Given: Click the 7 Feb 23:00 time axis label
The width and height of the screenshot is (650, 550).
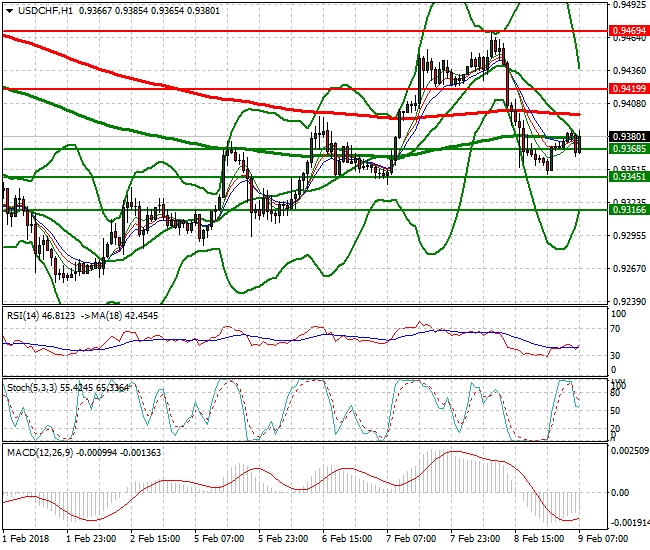Looking at the screenshot, I should point(475,539).
